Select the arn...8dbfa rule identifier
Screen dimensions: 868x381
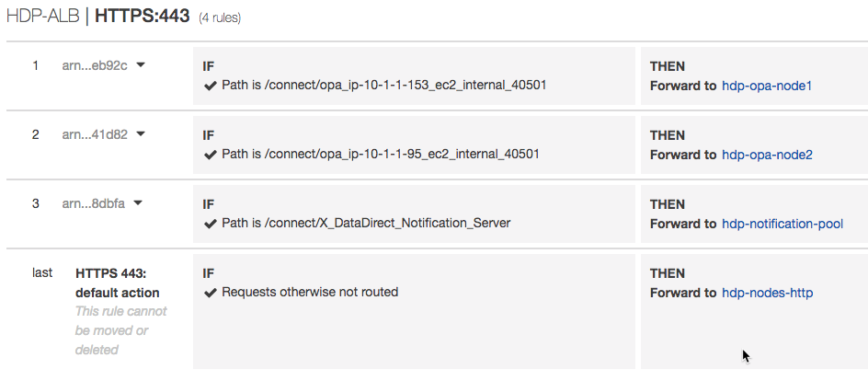pos(94,203)
